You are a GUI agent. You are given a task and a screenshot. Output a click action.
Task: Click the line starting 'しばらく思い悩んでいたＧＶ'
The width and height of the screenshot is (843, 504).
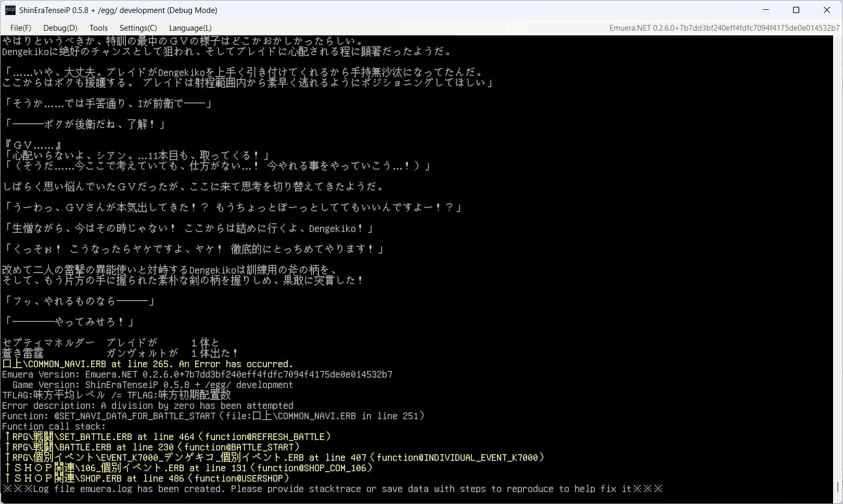click(194, 187)
